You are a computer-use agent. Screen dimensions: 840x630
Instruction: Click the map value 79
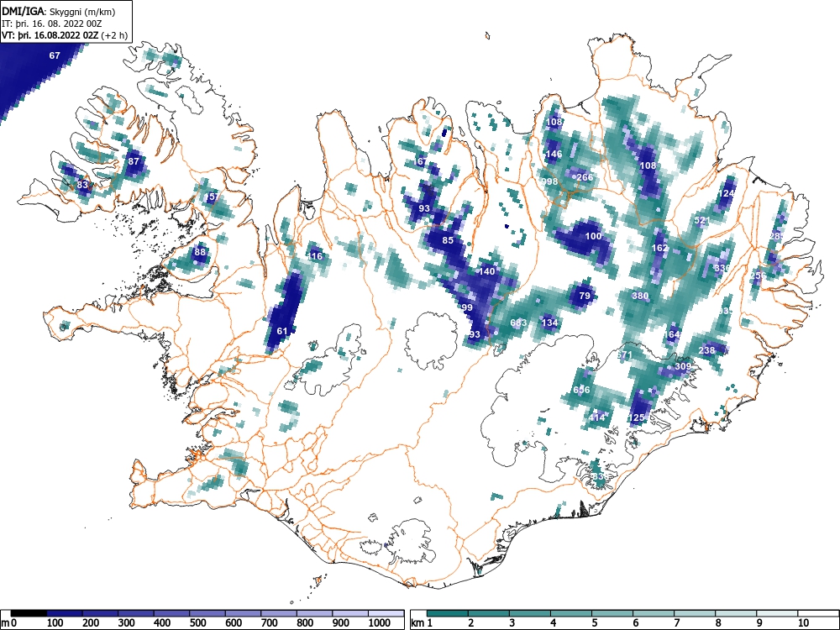[x=585, y=296]
